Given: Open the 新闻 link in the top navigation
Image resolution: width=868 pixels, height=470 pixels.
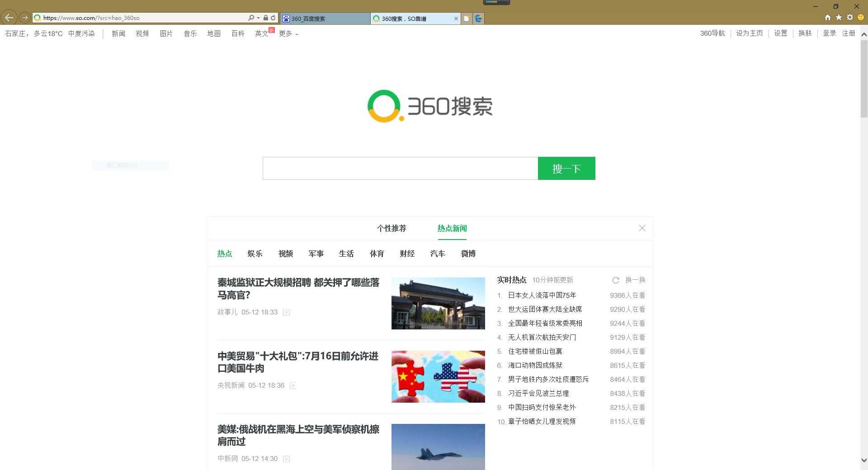Looking at the screenshot, I should click(x=118, y=33).
